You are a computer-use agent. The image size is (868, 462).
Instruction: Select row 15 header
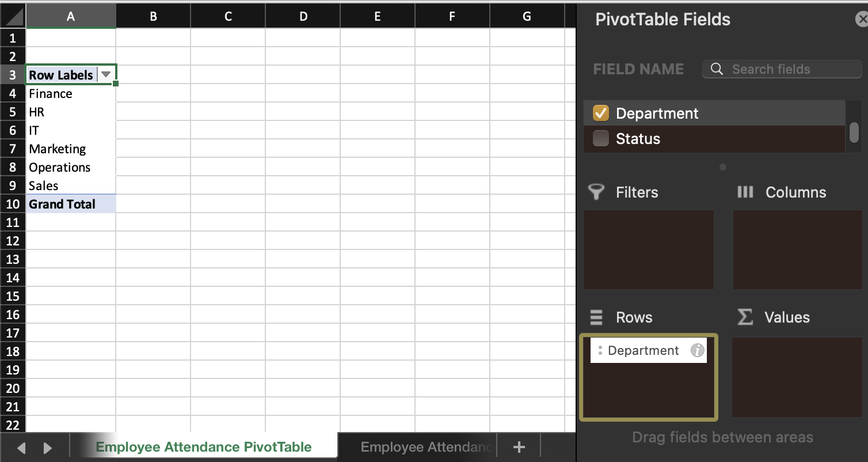[x=13, y=296]
